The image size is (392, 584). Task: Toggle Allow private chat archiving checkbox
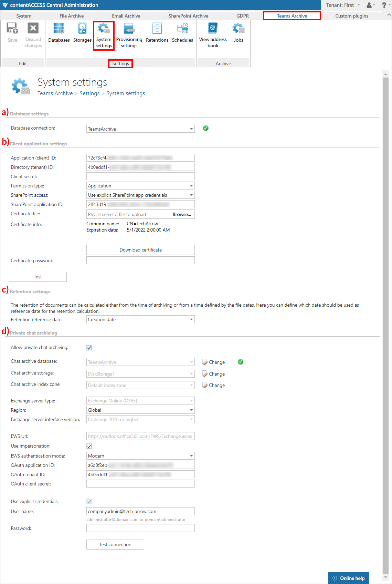tap(89, 348)
